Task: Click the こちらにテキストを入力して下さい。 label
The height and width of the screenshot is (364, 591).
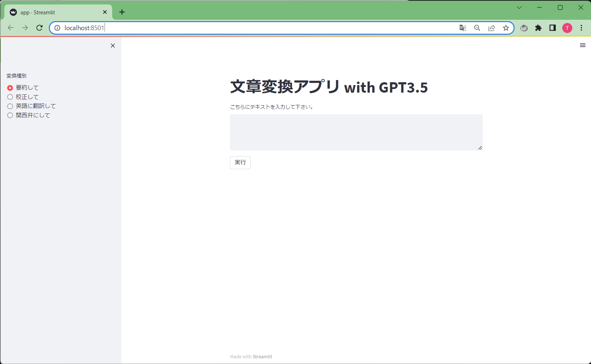Action: (272, 107)
